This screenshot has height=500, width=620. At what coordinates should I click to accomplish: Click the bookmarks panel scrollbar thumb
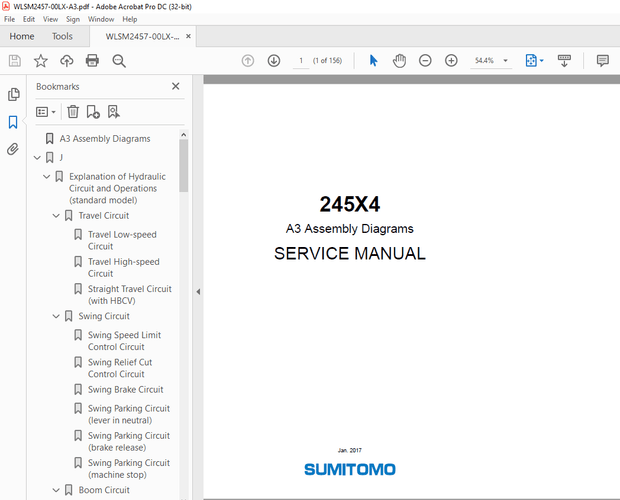[183, 165]
